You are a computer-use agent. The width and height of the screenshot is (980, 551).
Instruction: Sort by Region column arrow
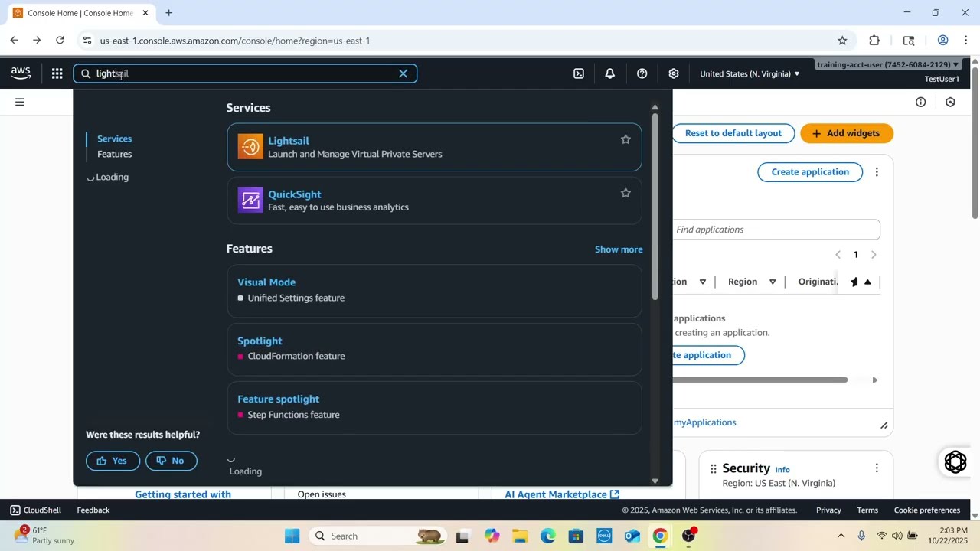[773, 282]
